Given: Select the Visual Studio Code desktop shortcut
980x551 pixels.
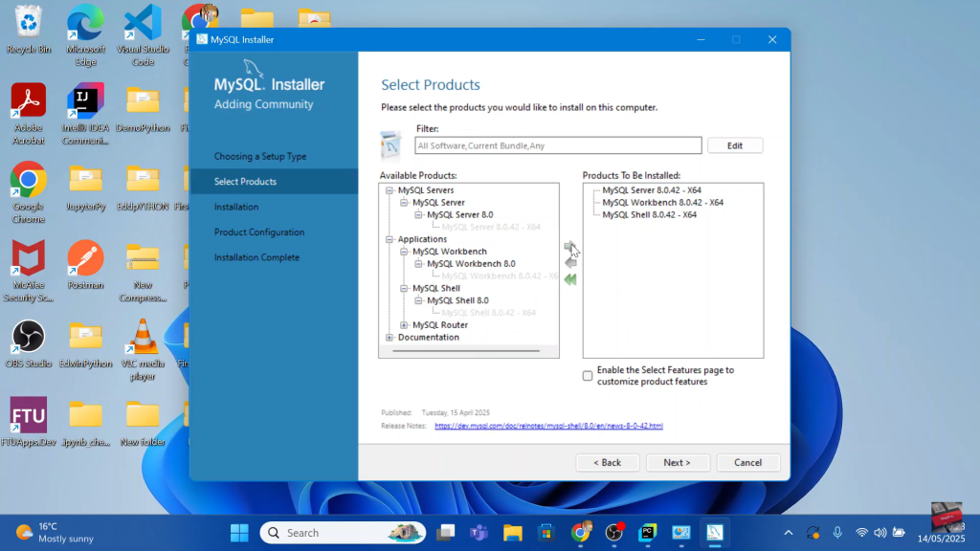Looking at the screenshot, I should tap(143, 35).
